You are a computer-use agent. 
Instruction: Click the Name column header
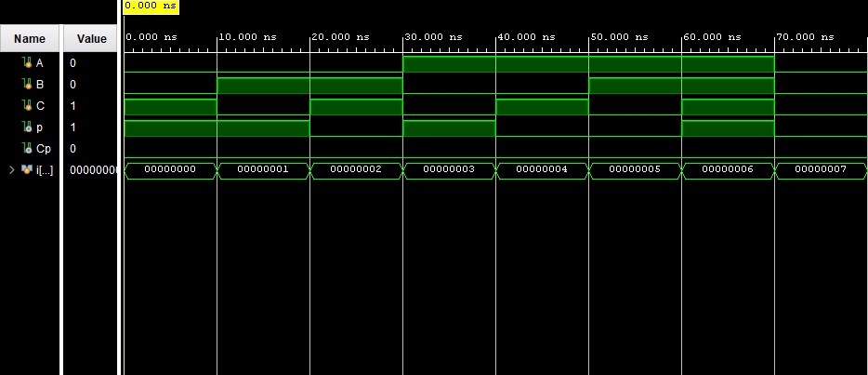coord(30,39)
